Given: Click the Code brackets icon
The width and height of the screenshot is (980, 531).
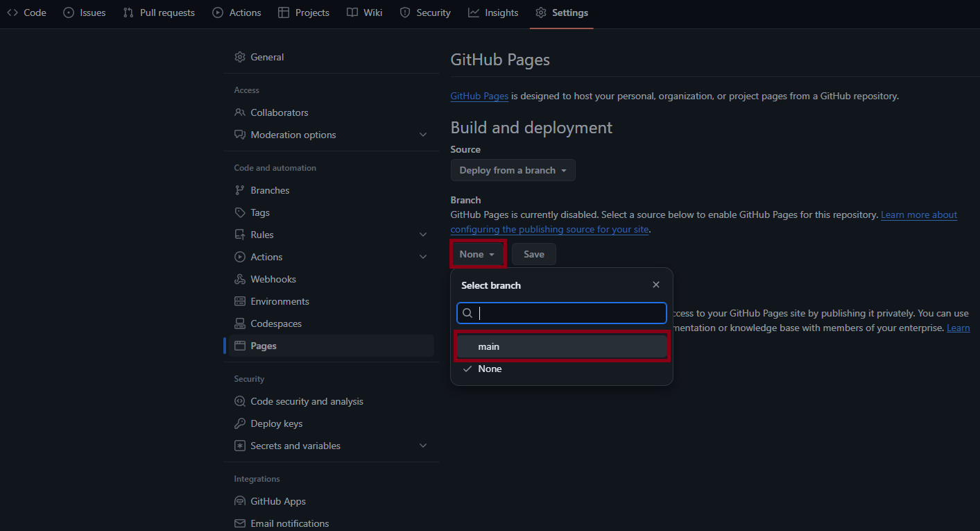Looking at the screenshot, I should (x=12, y=12).
